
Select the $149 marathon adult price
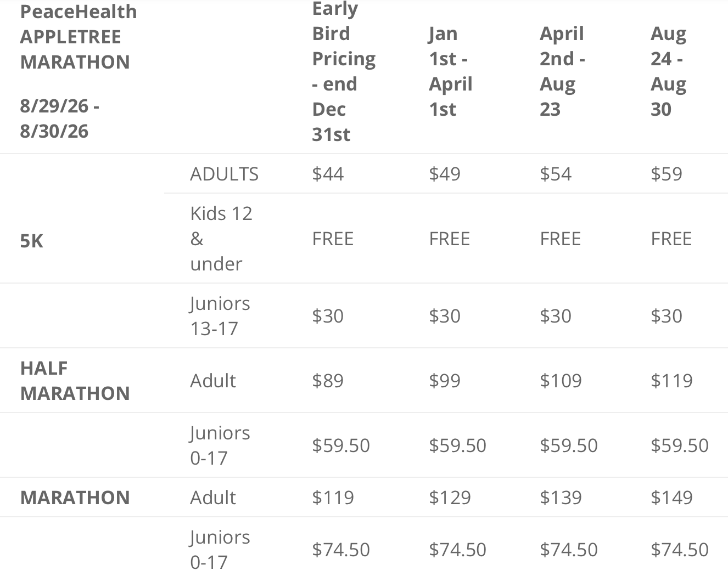671,498
